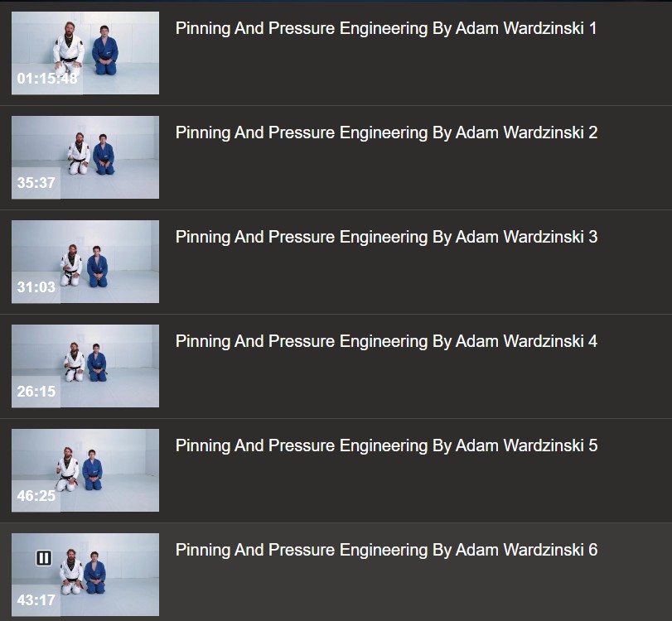Image resolution: width=672 pixels, height=621 pixels.
Task: Select the title 'Pinning And Pressure Engineering By Adam Wardzinski 1'
Action: click(x=386, y=29)
